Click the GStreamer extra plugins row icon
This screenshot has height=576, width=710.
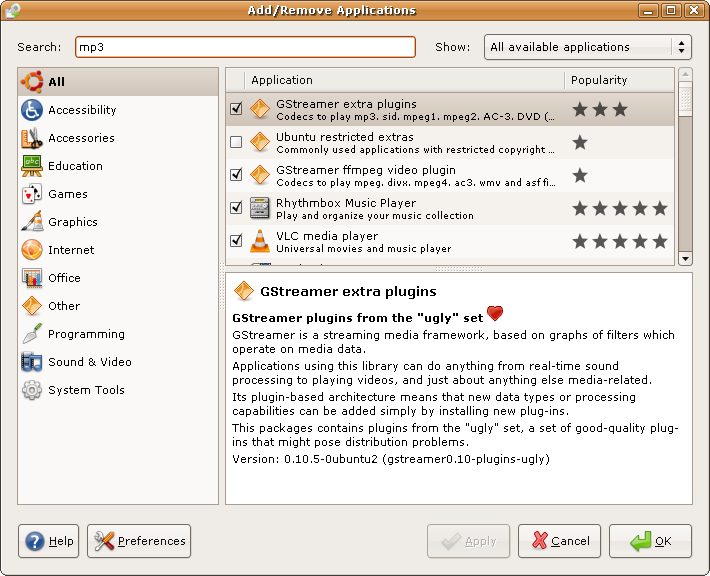point(260,109)
